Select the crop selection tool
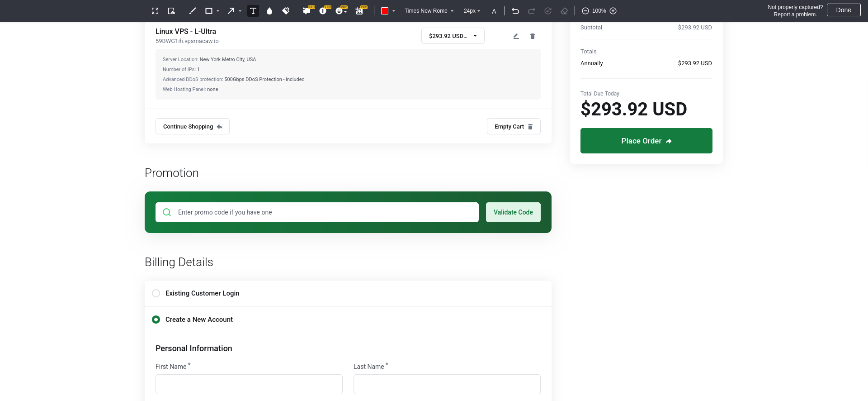The image size is (868, 401). click(x=171, y=11)
